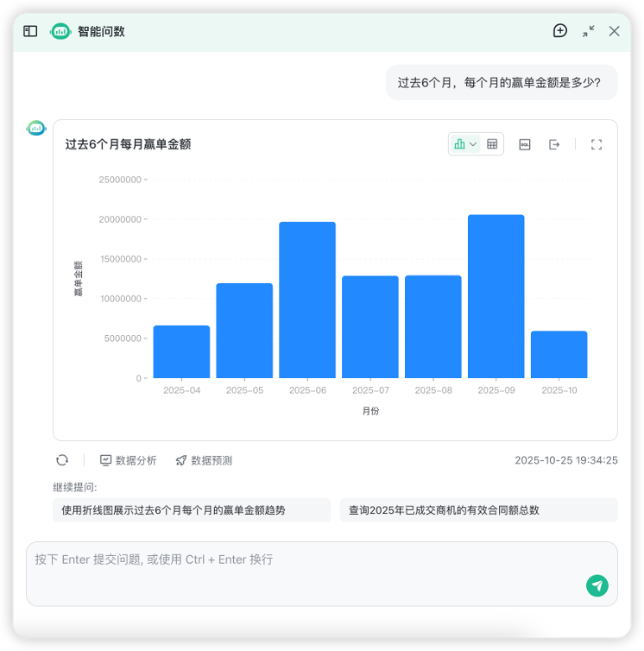Click the export chart icon
The height and width of the screenshot is (651, 644).
tap(554, 144)
